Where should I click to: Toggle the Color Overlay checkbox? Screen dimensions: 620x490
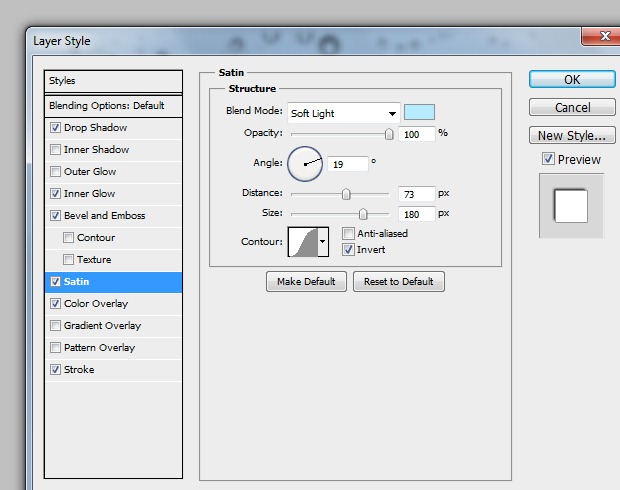pyautogui.click(x=55, y=304)
